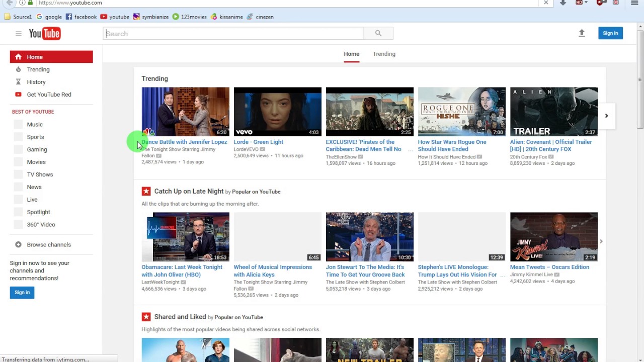Open Rogue One HISHE thumbnail
The image size is (644, 362).
(461, 112)
